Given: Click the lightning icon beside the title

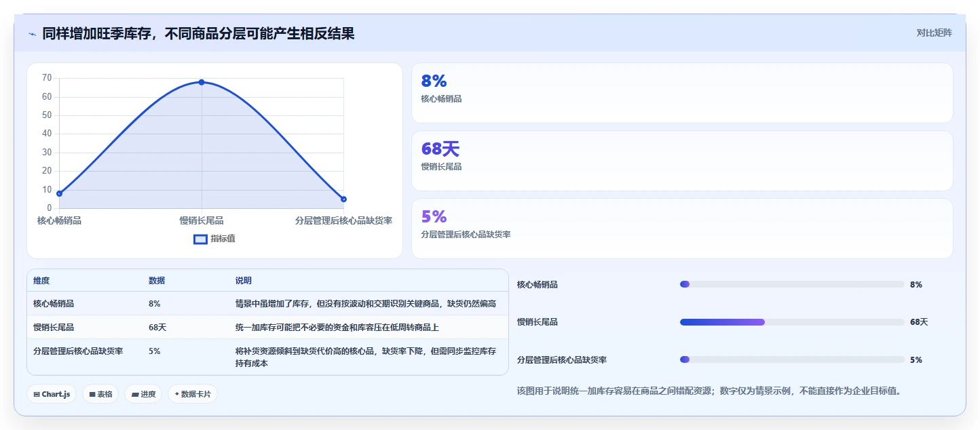Looking at the screenshot, I should click(x=32, y=33).
